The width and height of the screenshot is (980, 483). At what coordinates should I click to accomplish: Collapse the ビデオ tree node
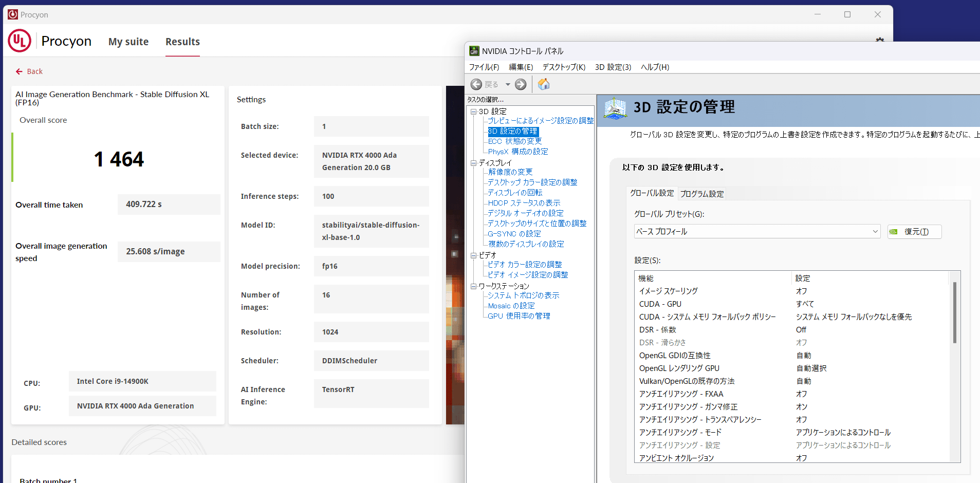473,255
